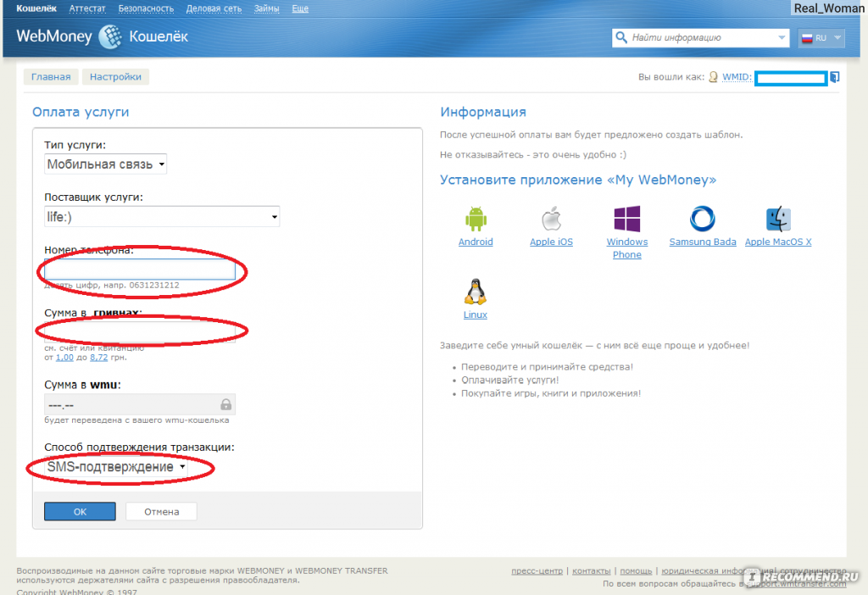Open the Windows Phone download link
Viewport: 868px width, 595px height.
tap(626, 248)
